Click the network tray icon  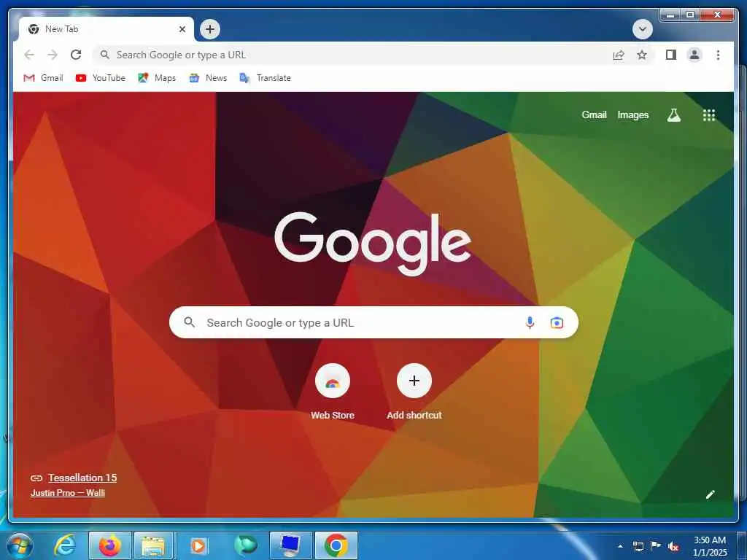638,546
